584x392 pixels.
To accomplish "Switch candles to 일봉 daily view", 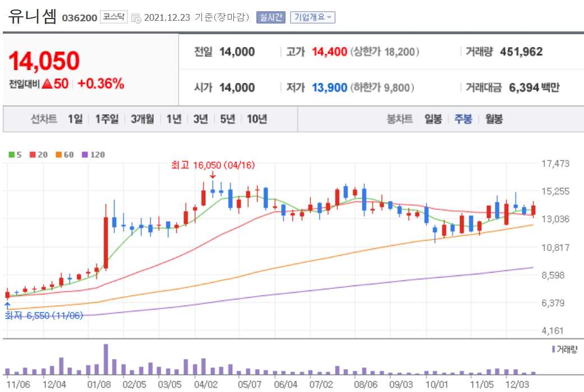I will pos(433,119).
